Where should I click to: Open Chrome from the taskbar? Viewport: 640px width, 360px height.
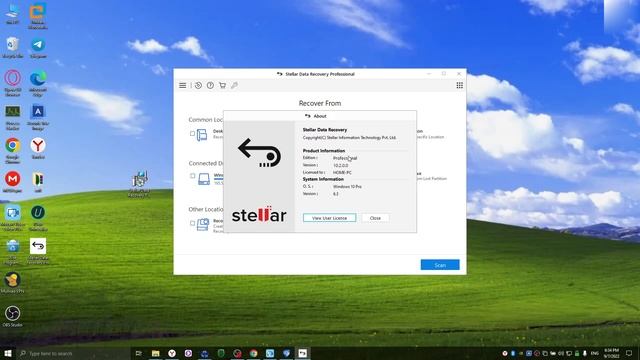(253, 353)
